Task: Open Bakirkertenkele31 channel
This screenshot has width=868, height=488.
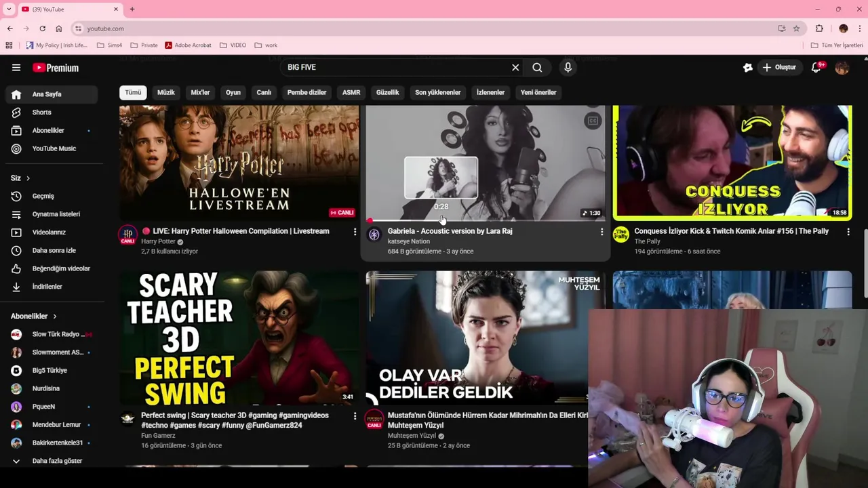Action: pyautogui.click(x=52, y=443)
